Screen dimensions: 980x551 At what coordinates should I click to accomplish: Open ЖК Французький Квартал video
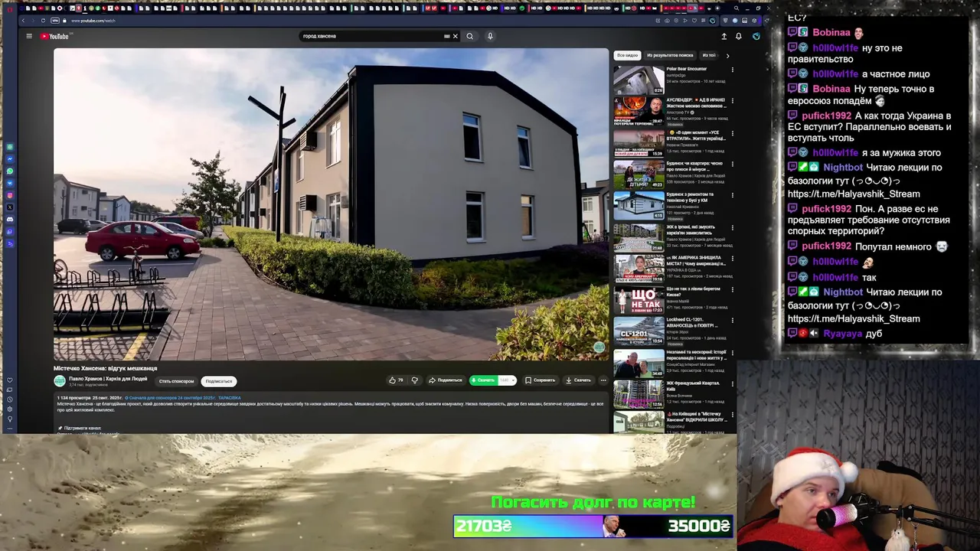coord(639,394)
